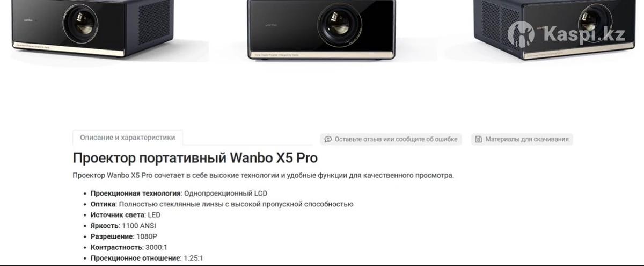Click the download icon beside Материалы для скачивания
The image size is (644, 266).
click(x=479, y=139)
